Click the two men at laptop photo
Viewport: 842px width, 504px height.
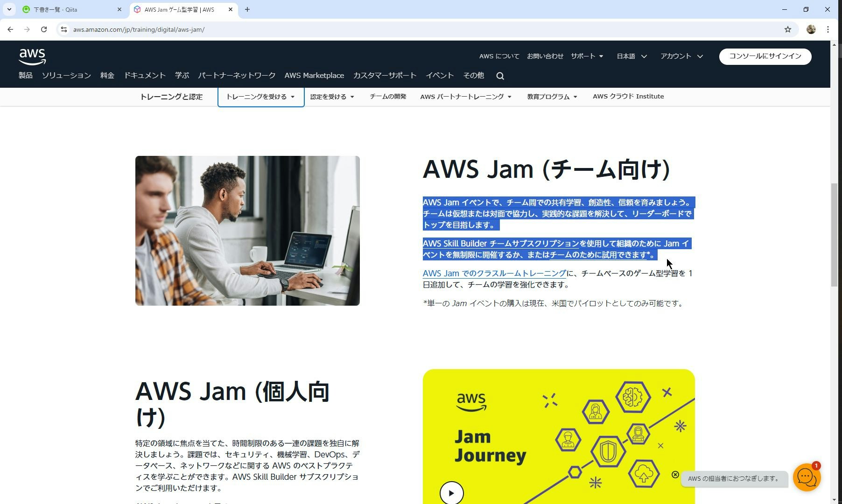click(x=247, y=231)
